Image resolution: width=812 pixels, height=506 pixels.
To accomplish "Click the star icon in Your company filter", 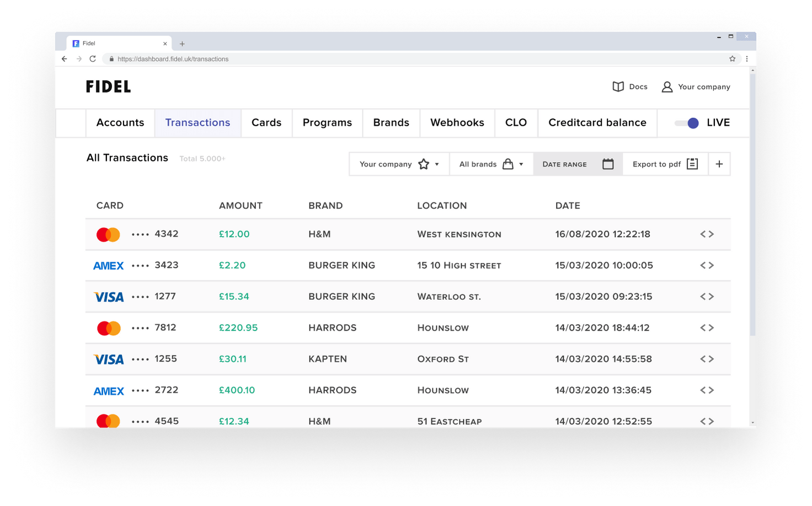I will tap(424, 164).
